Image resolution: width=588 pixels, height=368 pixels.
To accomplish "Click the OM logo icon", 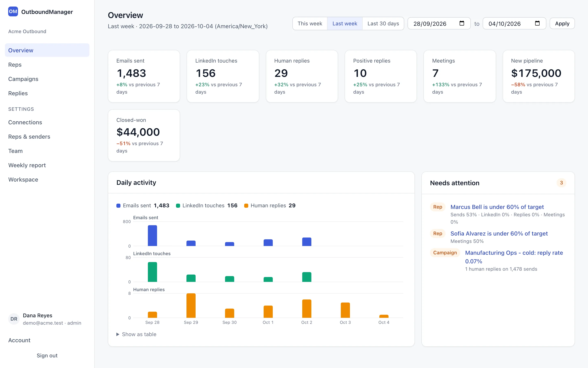I will pos(13,11).
